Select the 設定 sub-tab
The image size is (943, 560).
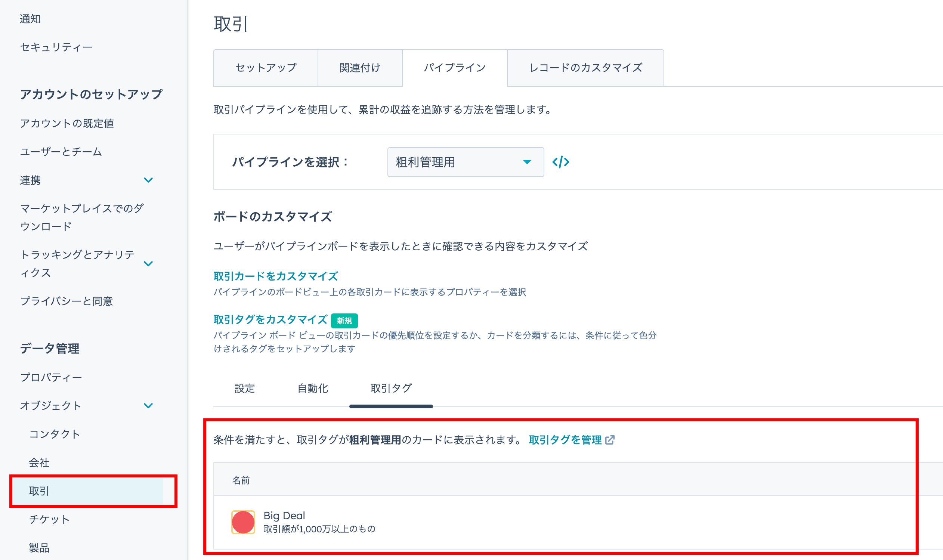coord(244,388)
